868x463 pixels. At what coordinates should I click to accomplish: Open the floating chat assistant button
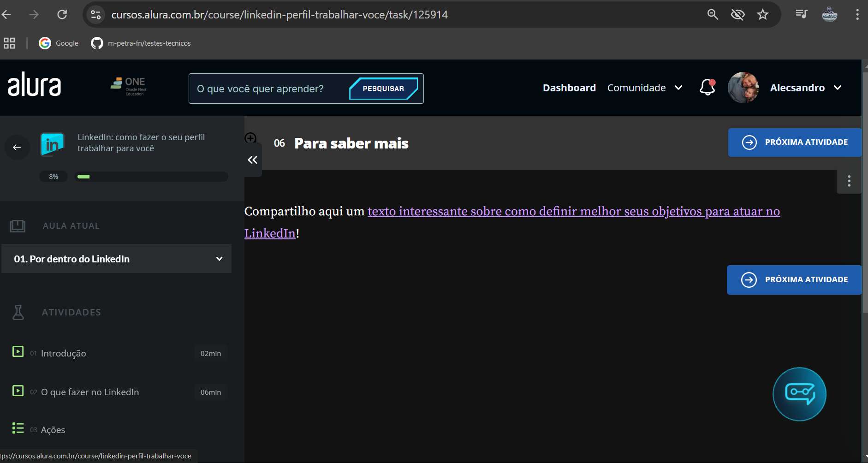799,394
